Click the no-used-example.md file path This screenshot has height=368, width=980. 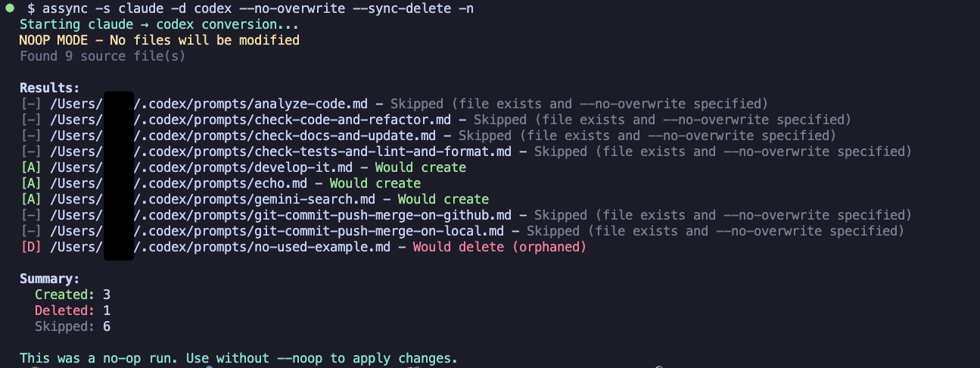[x=228, y=247]
